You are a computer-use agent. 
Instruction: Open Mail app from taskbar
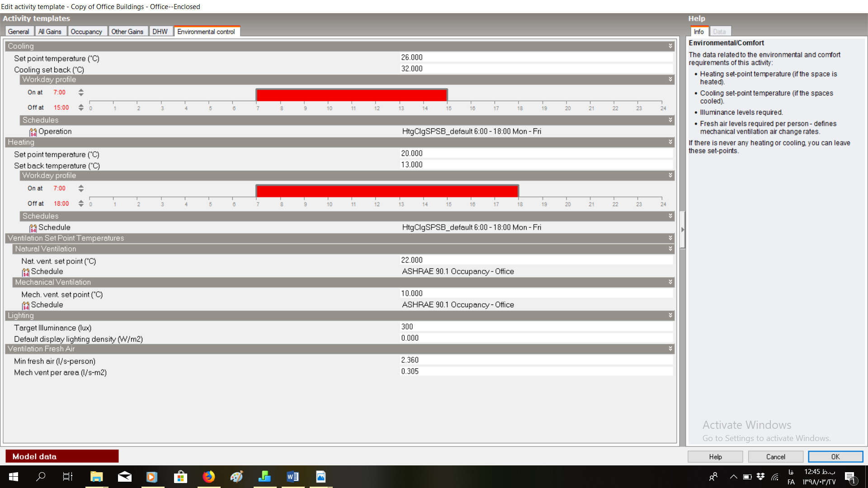pyautogui.click(x=124, y=477)
